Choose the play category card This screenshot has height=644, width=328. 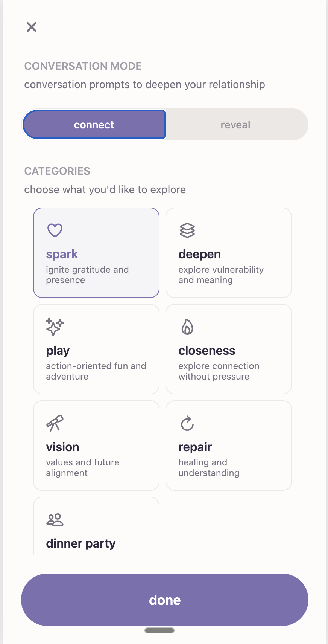[96, 349]
